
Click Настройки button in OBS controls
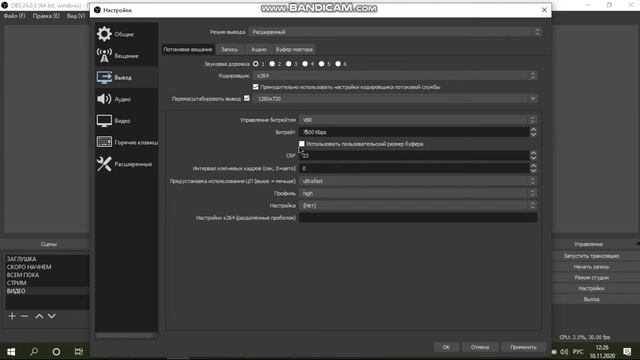[591, 288]
